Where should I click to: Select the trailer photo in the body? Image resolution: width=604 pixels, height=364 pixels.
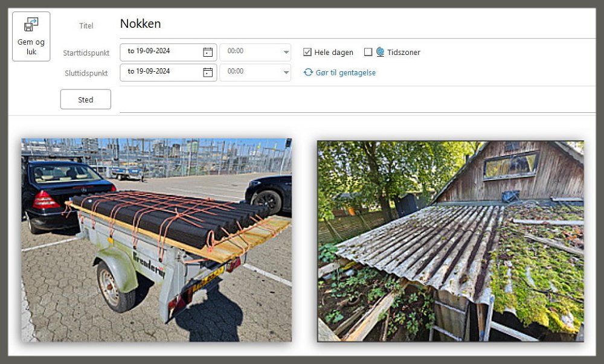(156, 240)
